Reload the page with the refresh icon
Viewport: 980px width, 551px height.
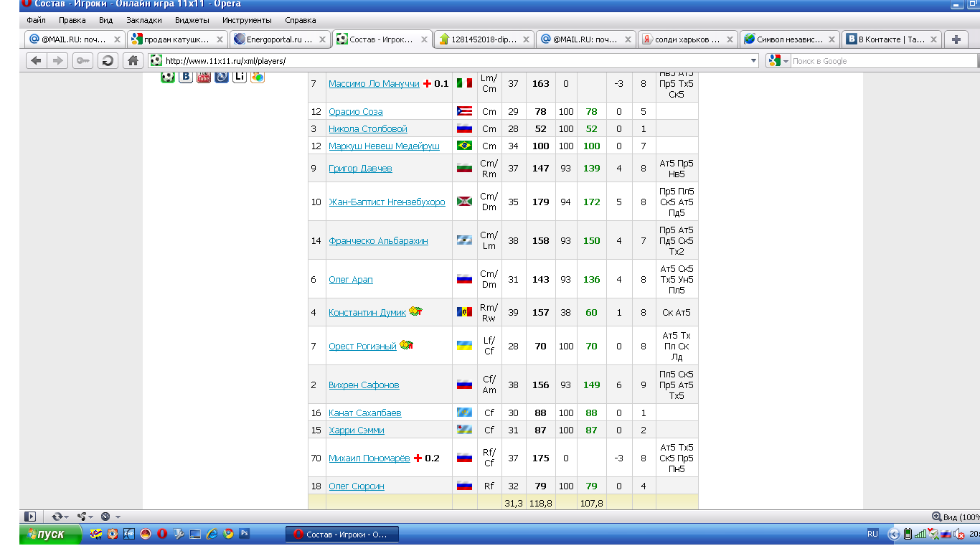pyautogui.click(x=108, y=61)
